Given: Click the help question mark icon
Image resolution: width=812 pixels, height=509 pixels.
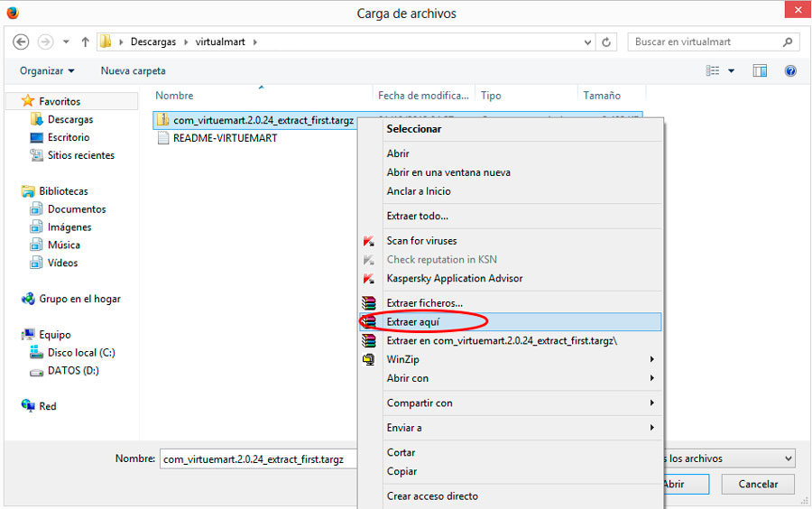Looking at the screenshot, I should pos(790,70).
